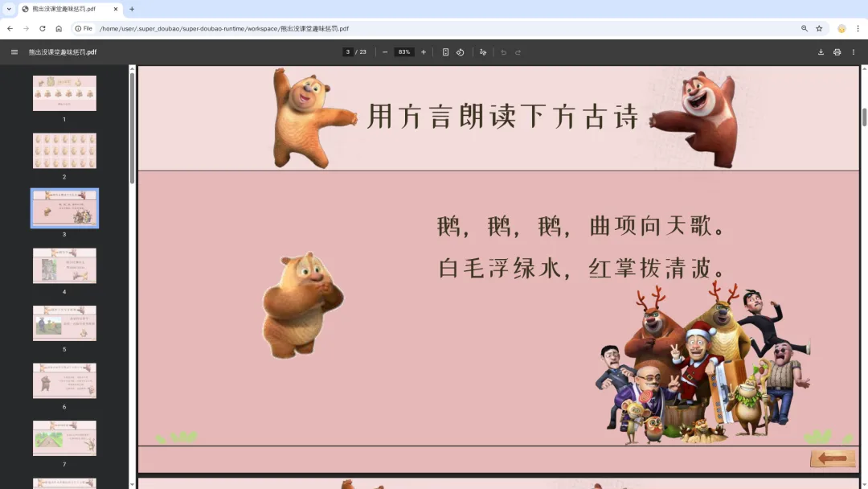Open the browser profile avatar
This screenshot has height=489, width=868.
841,28
